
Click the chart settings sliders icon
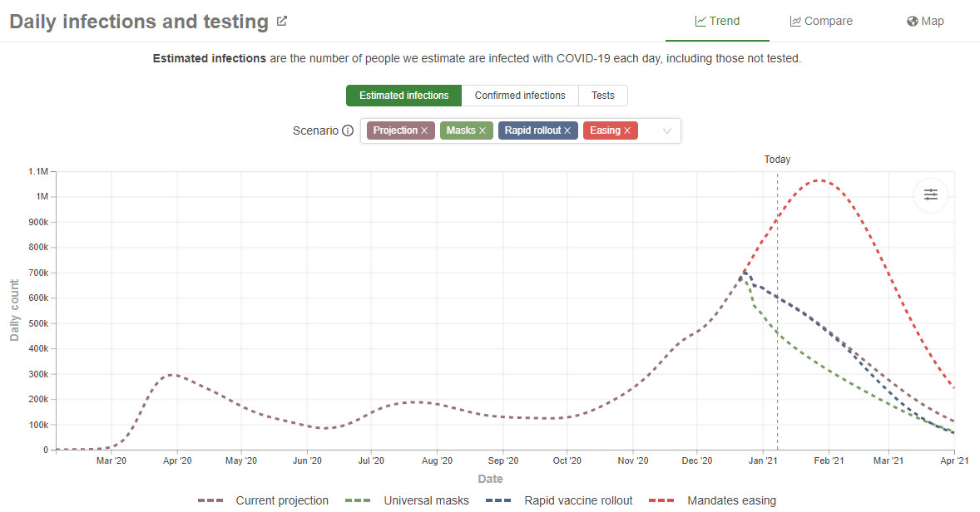point(931,194)
